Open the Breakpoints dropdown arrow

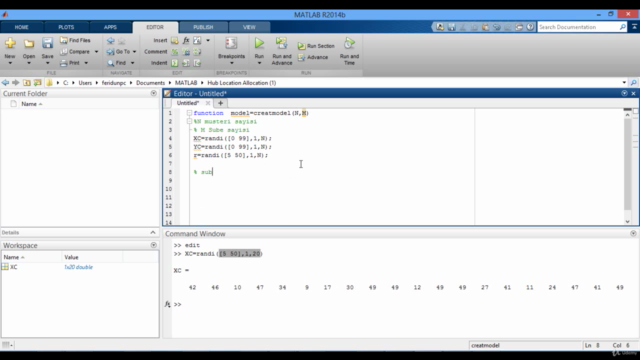[231, 63]
